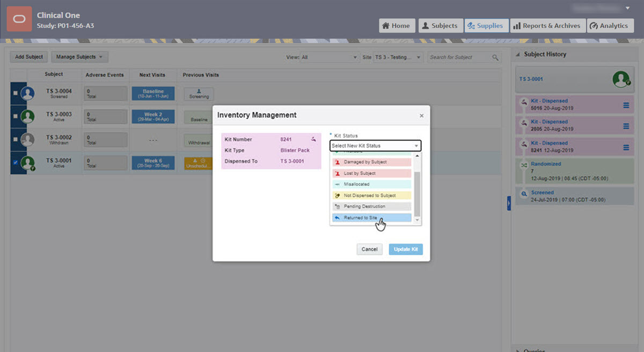Close the Inventory Management dialog

click(421, 116)
